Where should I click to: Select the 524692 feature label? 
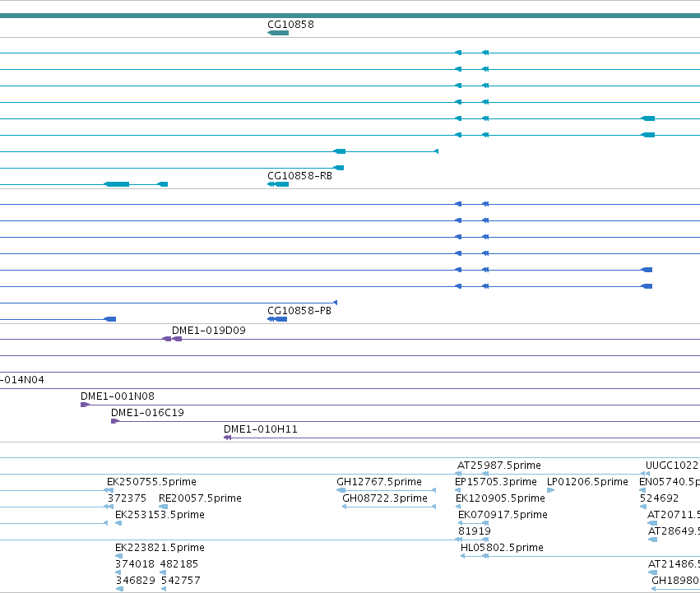(659, 498)
